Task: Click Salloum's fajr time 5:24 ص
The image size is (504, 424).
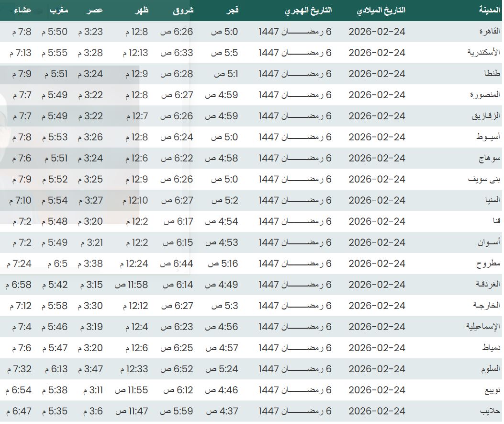Action: [x=222, y=369]
